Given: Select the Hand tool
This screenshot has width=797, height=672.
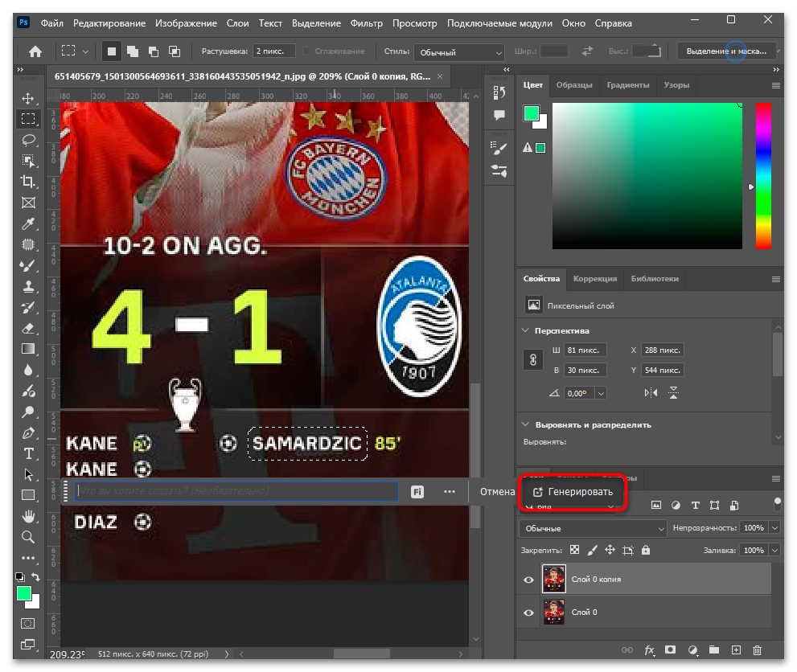Looking at the screenshot, I should click(x=28, y=517).
